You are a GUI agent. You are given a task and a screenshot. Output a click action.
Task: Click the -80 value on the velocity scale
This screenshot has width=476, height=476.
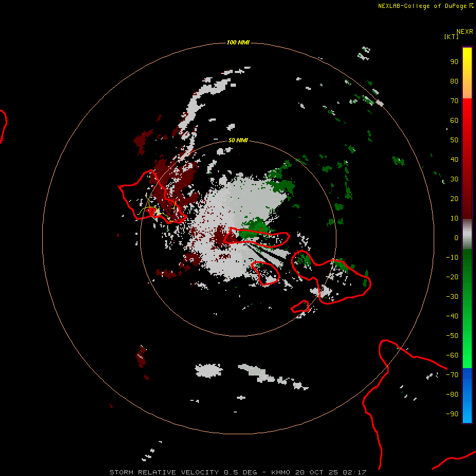click(452, 395)
